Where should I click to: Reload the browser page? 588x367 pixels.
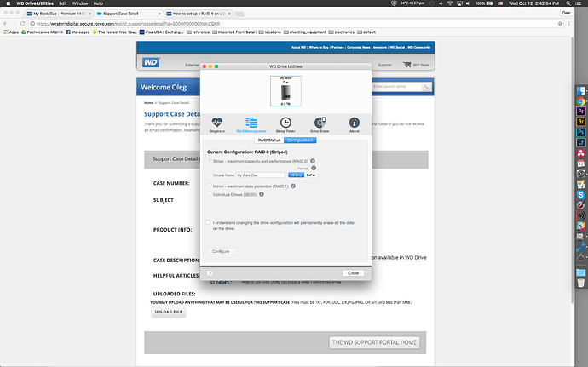22,24
